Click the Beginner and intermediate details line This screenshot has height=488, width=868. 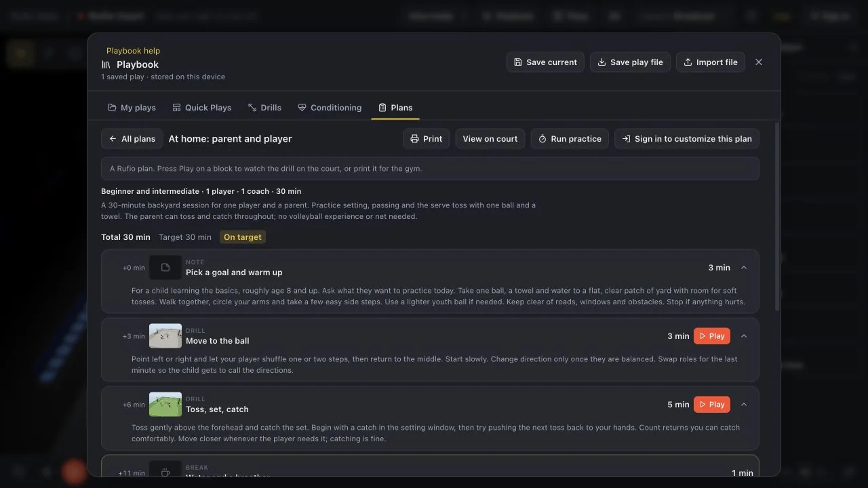point(201,191)
